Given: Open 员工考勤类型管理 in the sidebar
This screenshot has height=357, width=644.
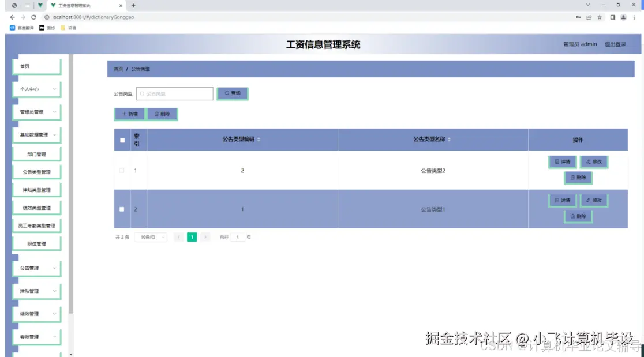Looking at the screenshot, I should pos(37,226).
